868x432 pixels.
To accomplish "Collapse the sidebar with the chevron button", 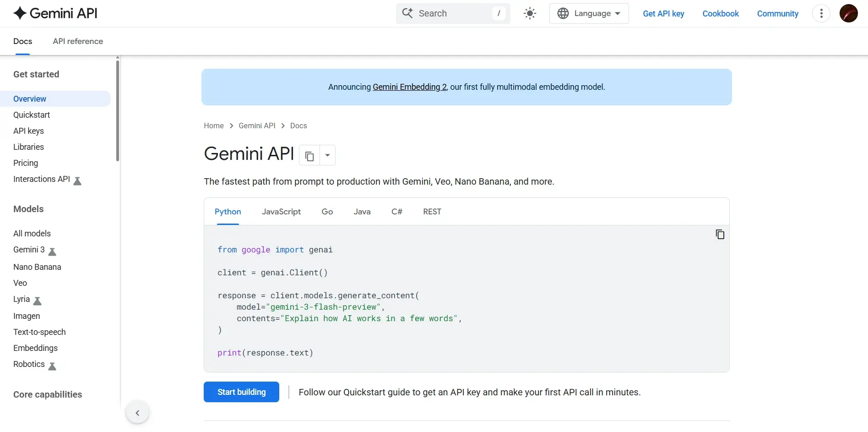I will point(137,411).
